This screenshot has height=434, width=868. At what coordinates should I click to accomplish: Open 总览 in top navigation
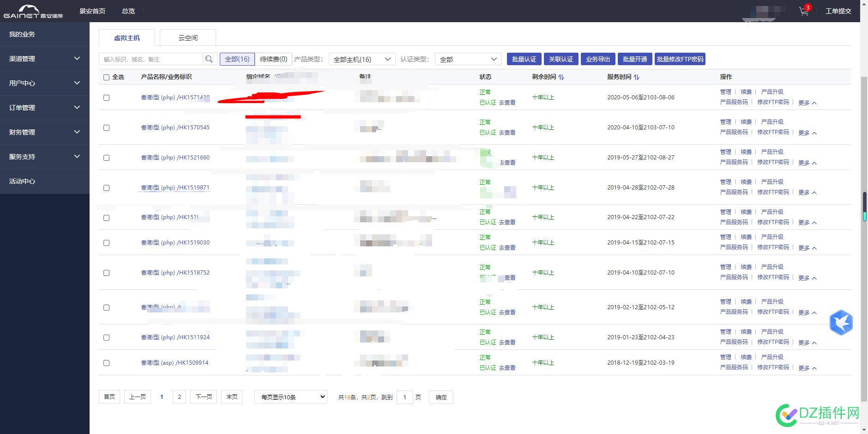[128, 11]
